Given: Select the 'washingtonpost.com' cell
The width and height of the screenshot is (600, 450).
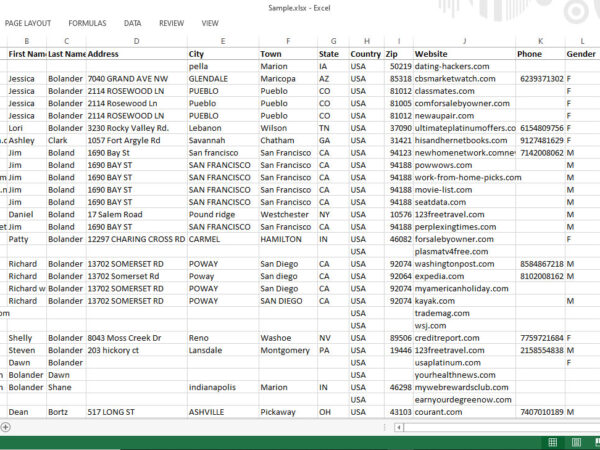Looking at the screenshot, I should click(x=465, y=264).
